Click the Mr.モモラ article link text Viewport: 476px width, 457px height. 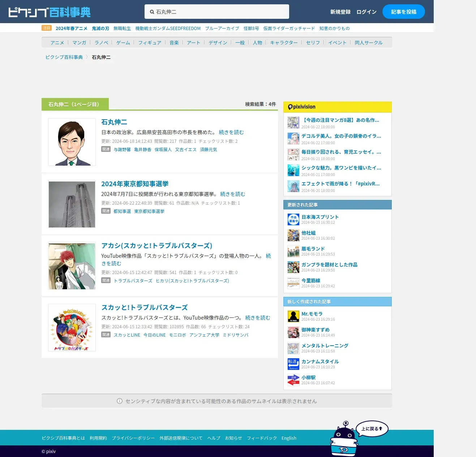pos(312,314)
